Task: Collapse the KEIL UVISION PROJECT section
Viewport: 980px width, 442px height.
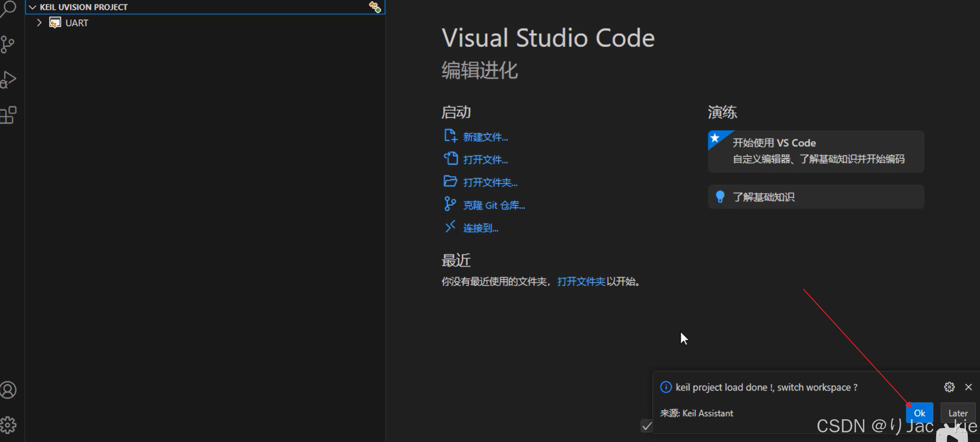Action: click(33, 7)
